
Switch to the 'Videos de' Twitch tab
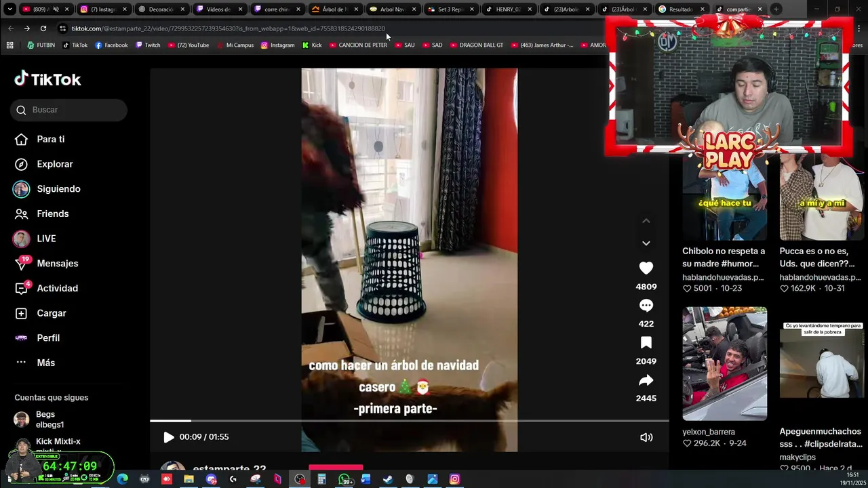pyautogui.click(x=218, y=9)
